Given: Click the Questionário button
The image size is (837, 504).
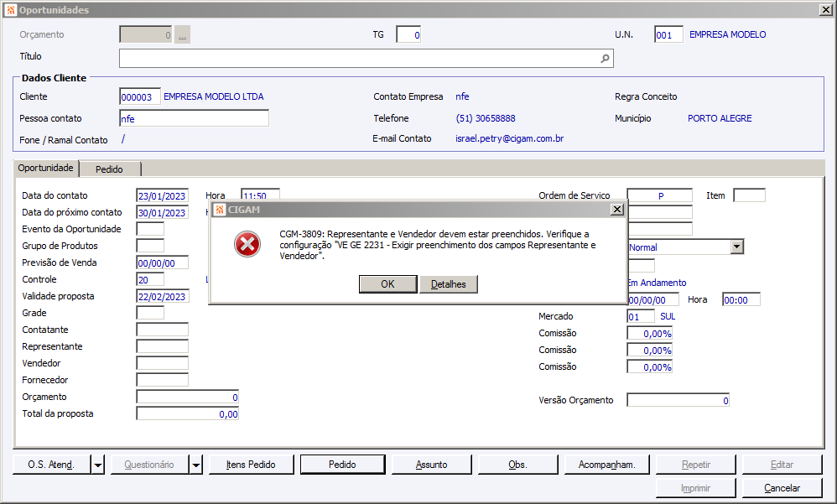Looking at the screenshot, I should [149, 465].
